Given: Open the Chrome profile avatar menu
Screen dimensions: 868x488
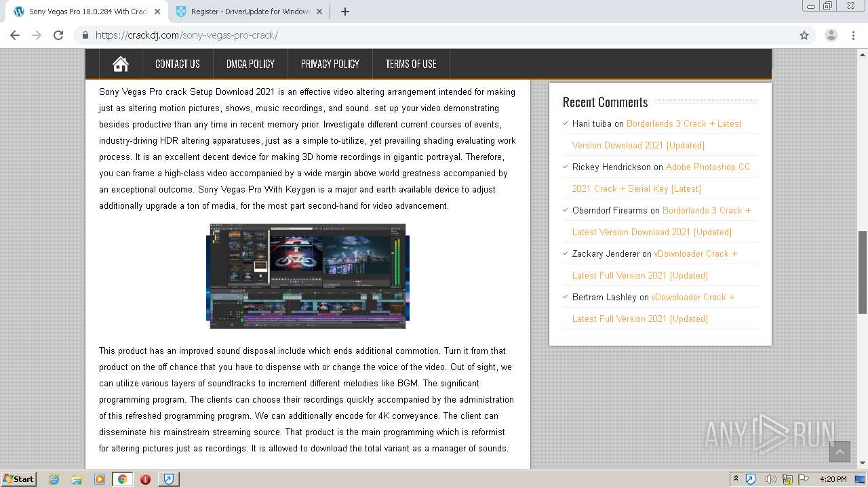Looking at the screenshot, I should pos(831,35).
